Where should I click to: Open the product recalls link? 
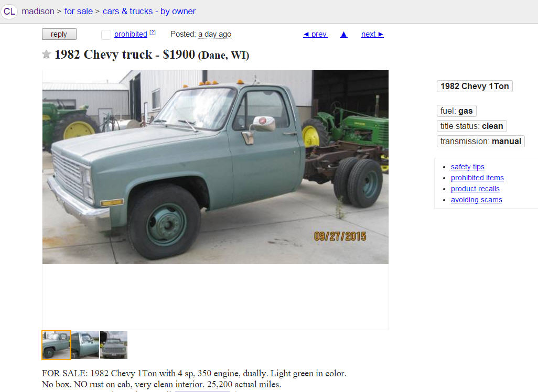click(x=475, y=189)
